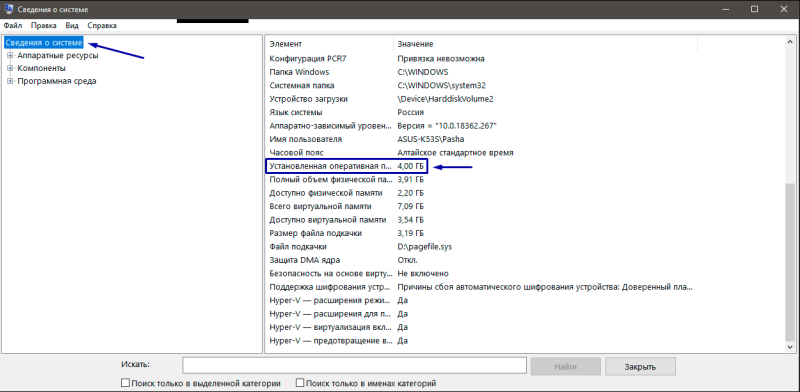The width and height of the screenshot is (800, 392).
Task: Click into the Искать search field
Action: pyautogui.click(x=355, y=366)
